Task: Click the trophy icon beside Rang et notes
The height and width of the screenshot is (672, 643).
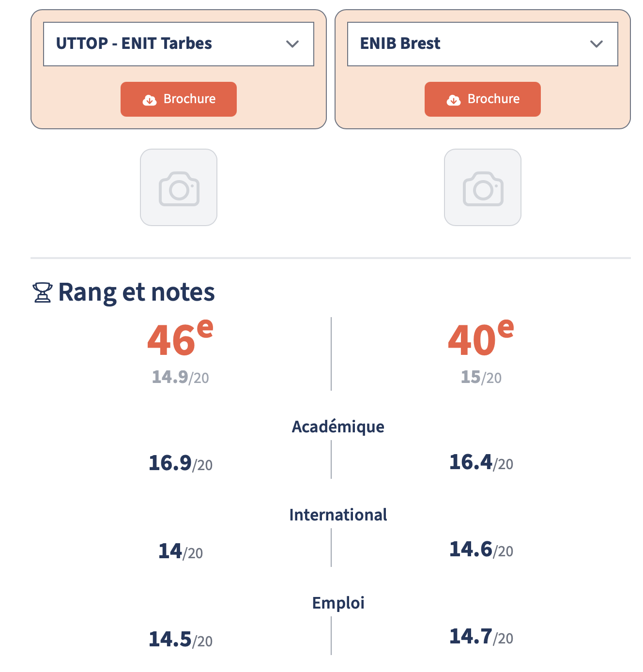Action: pos(43,292)
